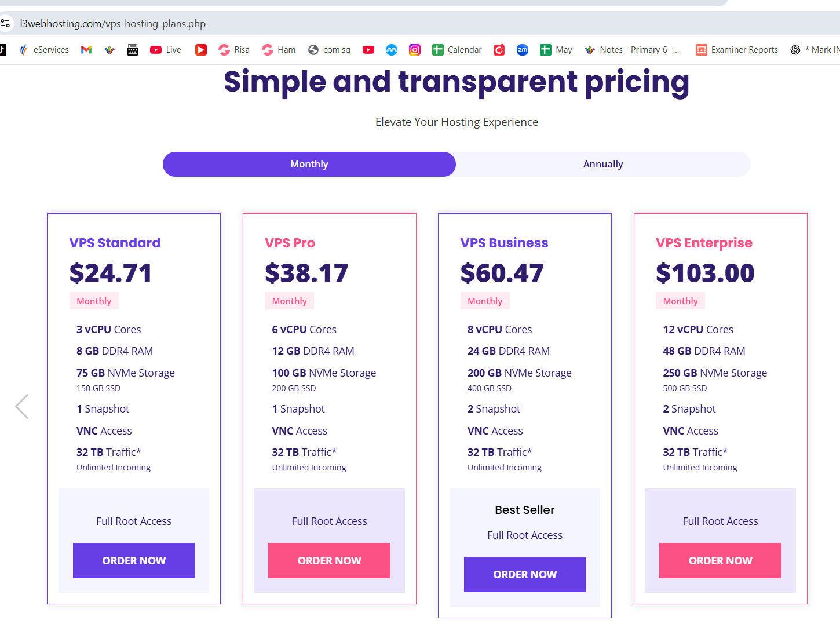Viewport: 840px width, 624px height.
Task: Open the Risa bookmark
Action: [234, 50]
